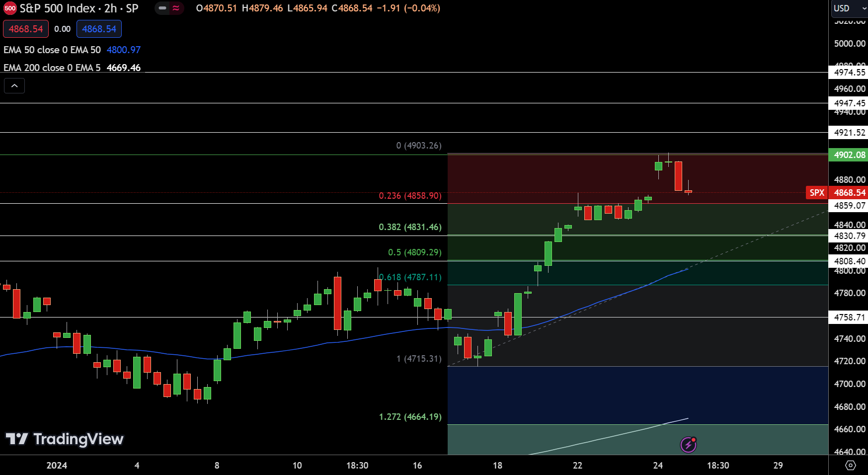Select the 0.236 (4858.90) Fibonacci label
Screen dimensions: 868x475
(x=410, y=196)
